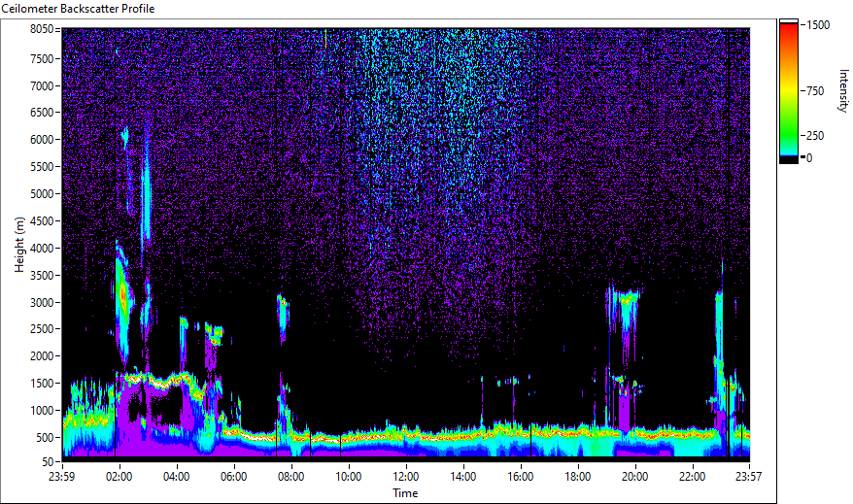The height and width of the screenshot is (504, 853).
Task: Click the 1500 height tick label
Action: tap(42, 384)
